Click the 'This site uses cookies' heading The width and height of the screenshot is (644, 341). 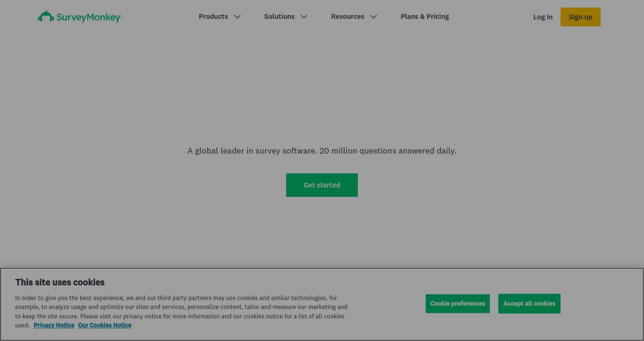[60, 283]
